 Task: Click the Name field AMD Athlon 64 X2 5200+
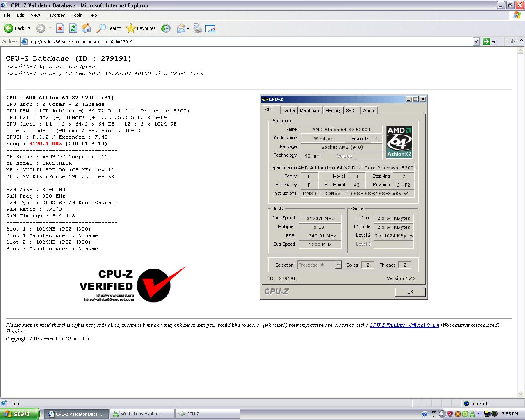pyautogui.click(x=341, y=130)
